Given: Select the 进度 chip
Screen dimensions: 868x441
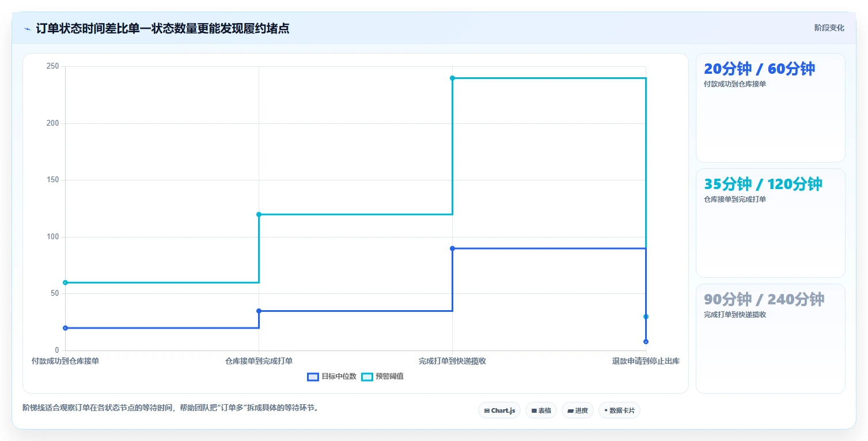Looking at the screenshot, I should (578, 410).
